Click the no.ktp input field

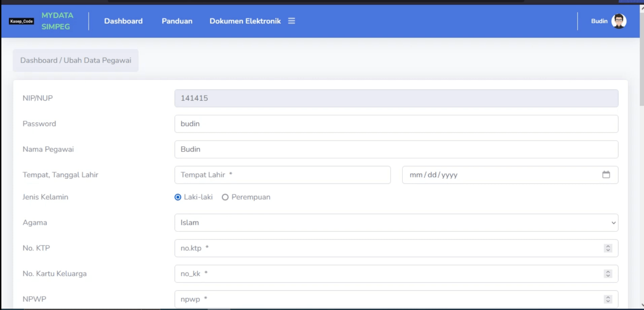396,248
